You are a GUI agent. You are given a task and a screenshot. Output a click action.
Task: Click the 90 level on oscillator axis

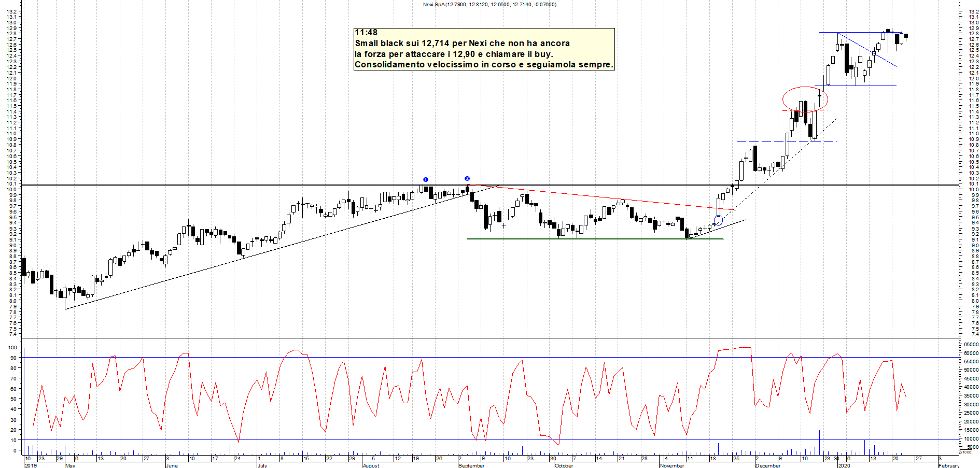click(x=14, y=358)
